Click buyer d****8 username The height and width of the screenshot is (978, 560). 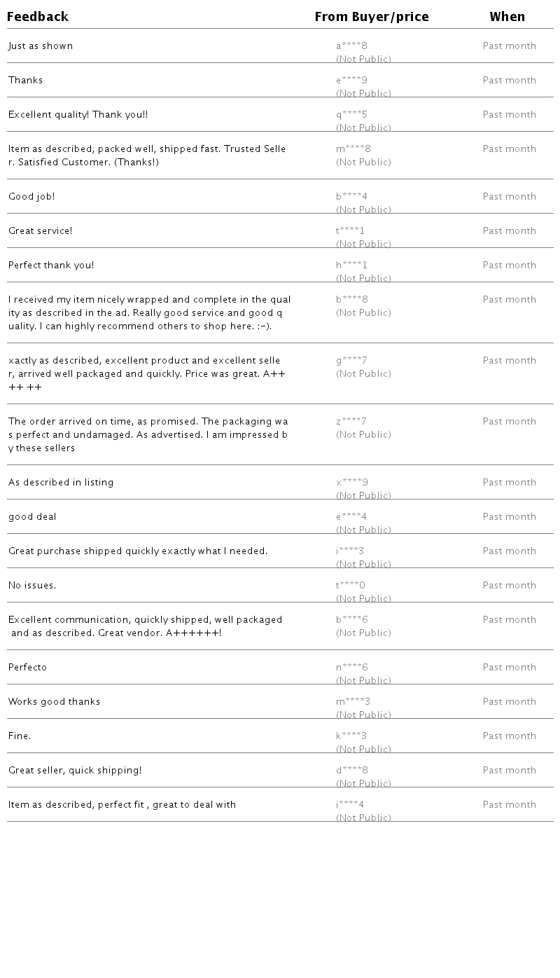(351, 771)
